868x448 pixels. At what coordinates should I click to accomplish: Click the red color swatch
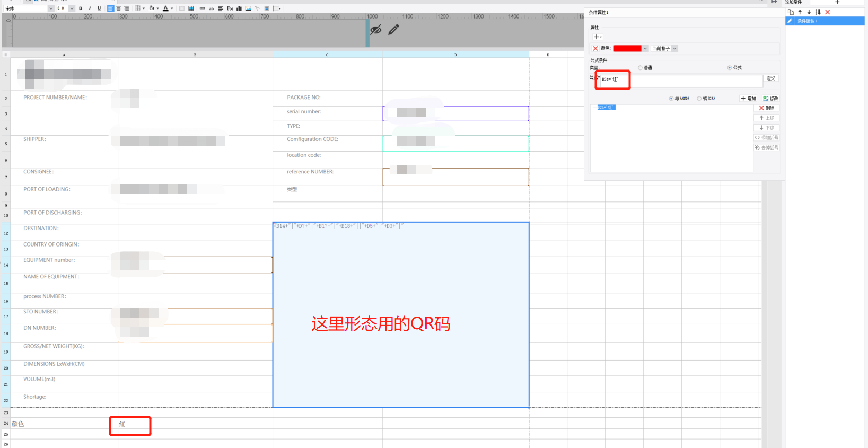627,48
